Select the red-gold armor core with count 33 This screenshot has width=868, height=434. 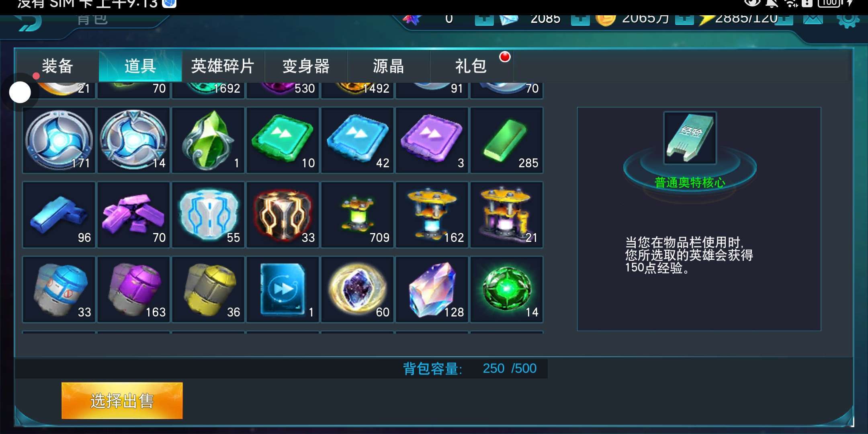click(x=283, y=215)
